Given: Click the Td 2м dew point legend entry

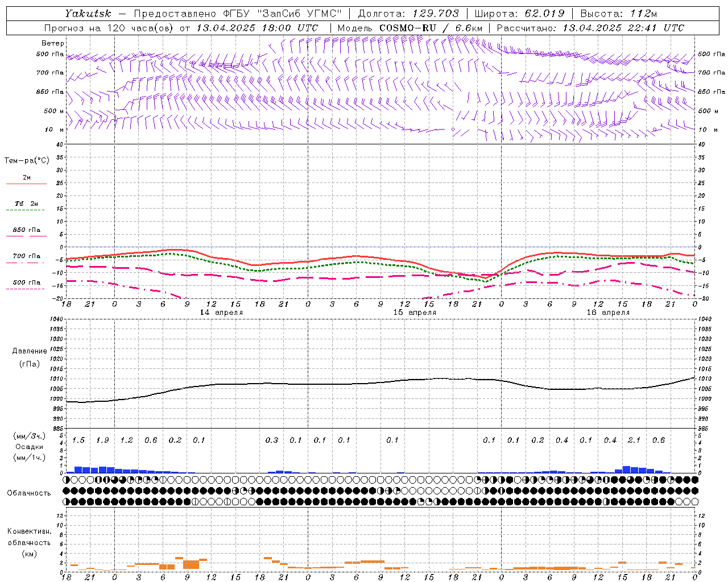Looking at the screenshot, I should [26, 203].
